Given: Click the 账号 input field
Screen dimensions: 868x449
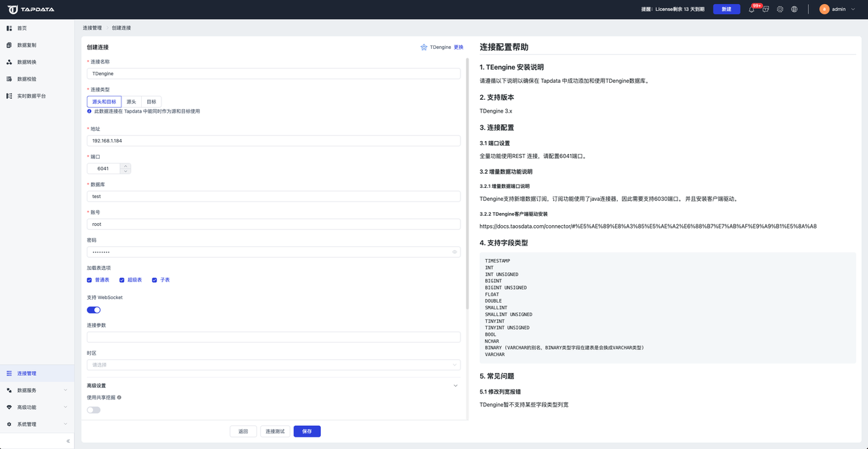Looking at the screenshot, I should click(x=273, y=224).
